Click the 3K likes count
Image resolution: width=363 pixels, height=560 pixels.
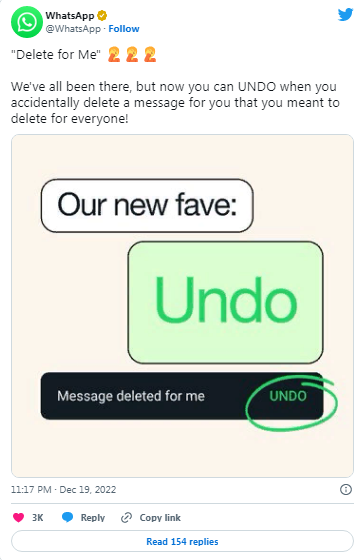pyautogui.click(x=38, y=518)
